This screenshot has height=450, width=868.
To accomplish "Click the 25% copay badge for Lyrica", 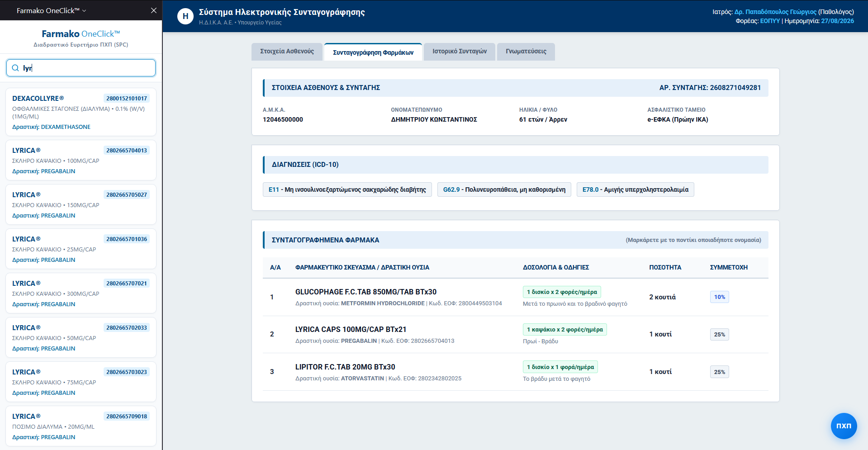I will (x=720, y=335).
